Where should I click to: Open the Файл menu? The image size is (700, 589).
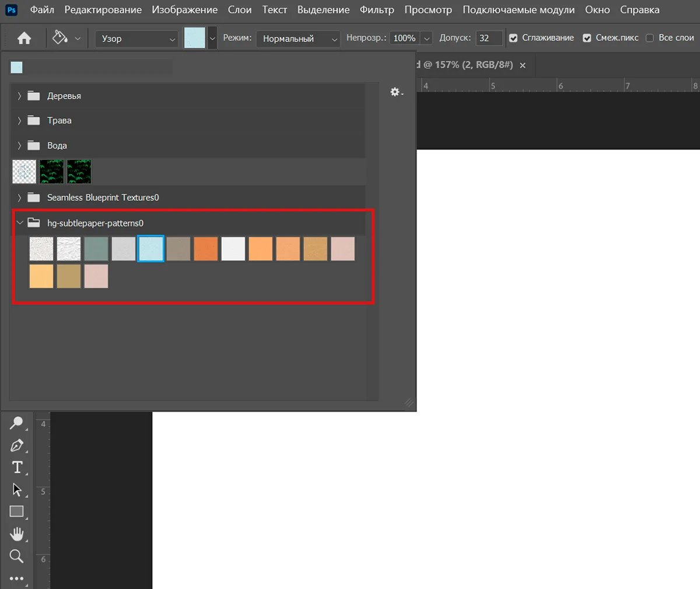42,10
